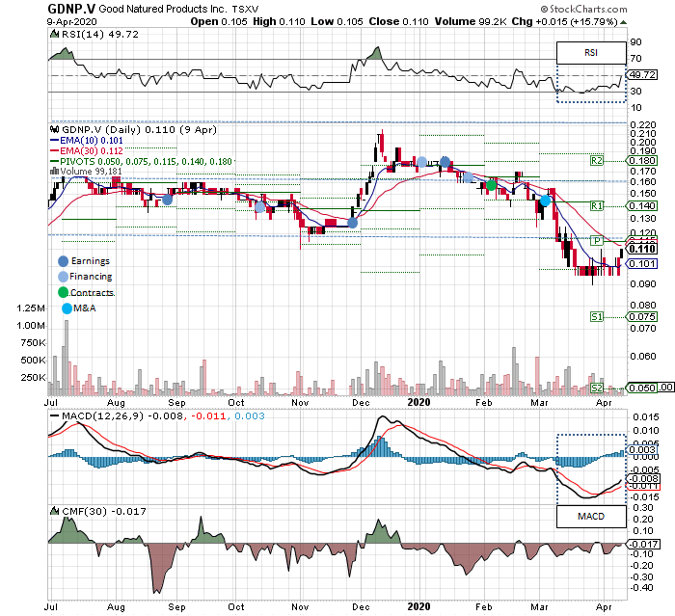Click the 500K volume axis label

33,360
